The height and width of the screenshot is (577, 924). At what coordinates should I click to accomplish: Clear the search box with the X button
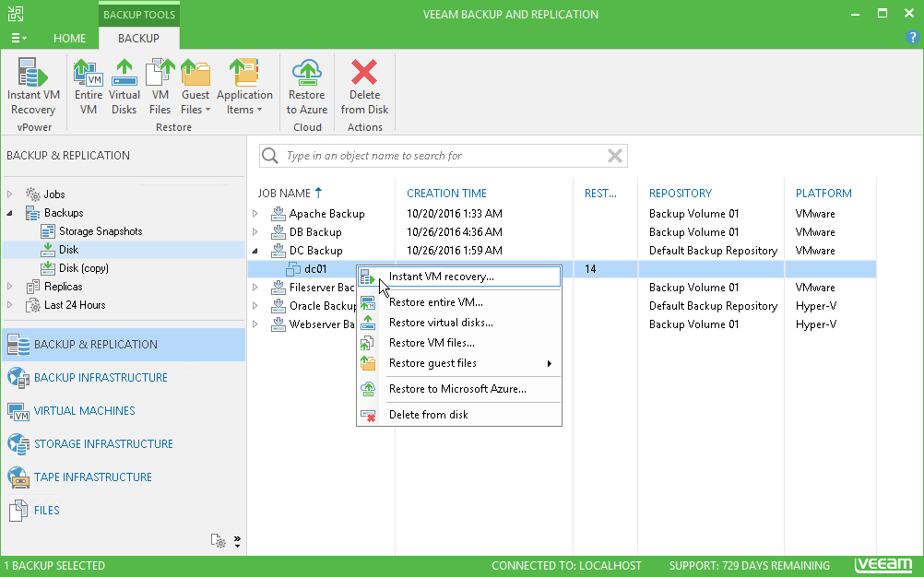point(615,155)
